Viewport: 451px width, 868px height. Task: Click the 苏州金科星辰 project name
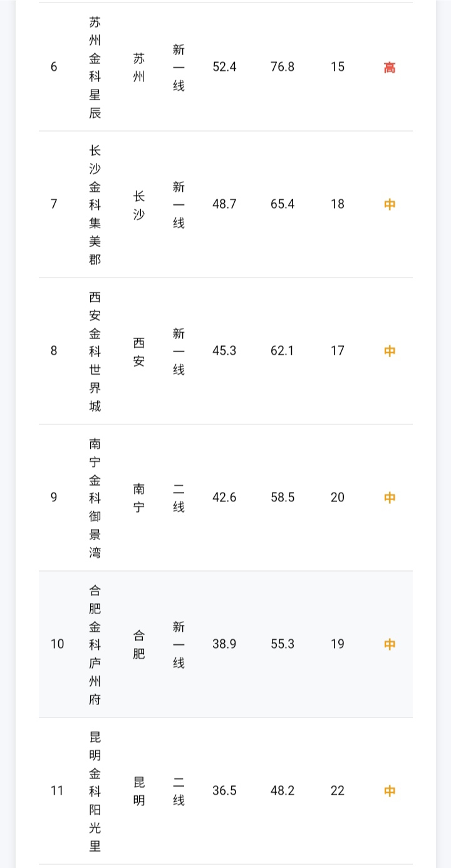click(x=95, y=67)
